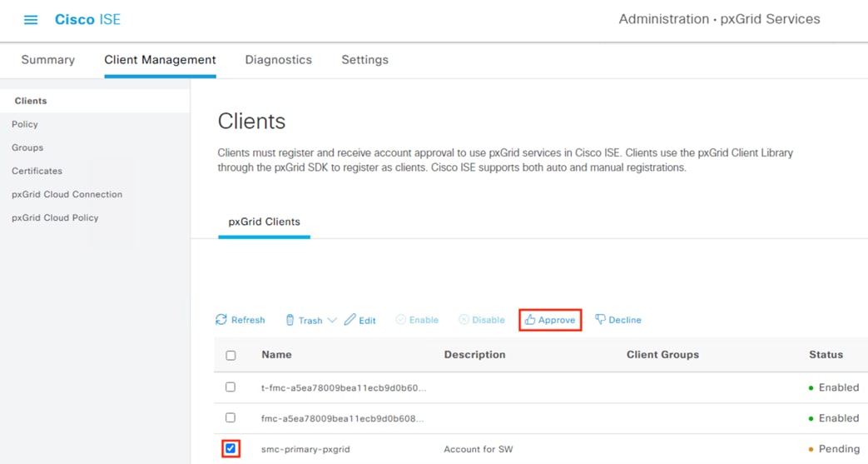The image size is (868, 464).
Task: Click client name fmc-a5ea78009bea11ecb9d0b608...
Action: [343, 418]
